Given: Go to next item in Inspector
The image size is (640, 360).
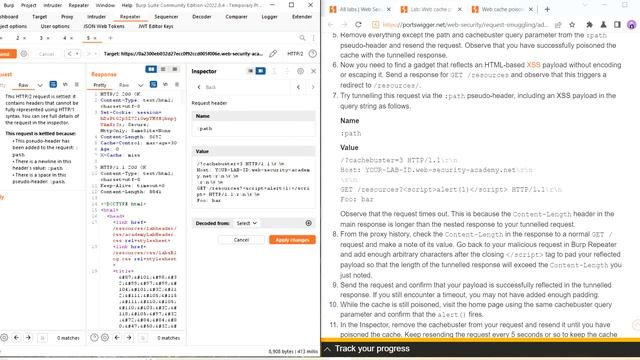Looking at the screenshot, I should click(x=313, y=87).
